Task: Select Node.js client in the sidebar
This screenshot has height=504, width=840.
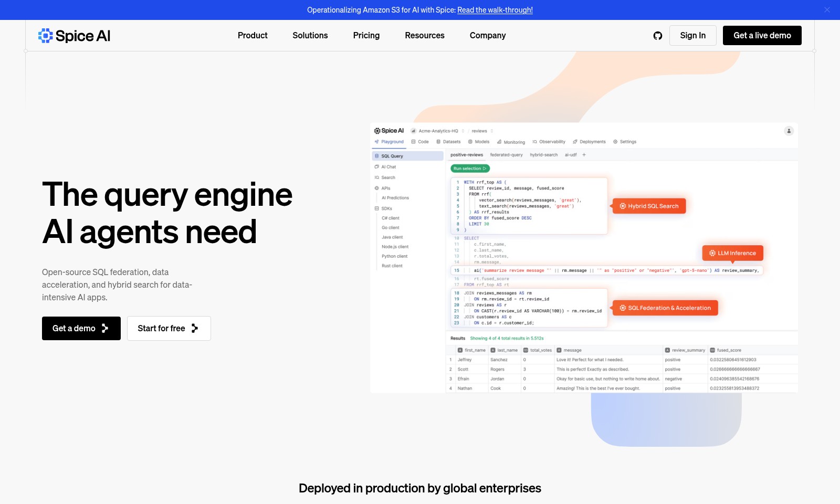Action: pos(395,247)
